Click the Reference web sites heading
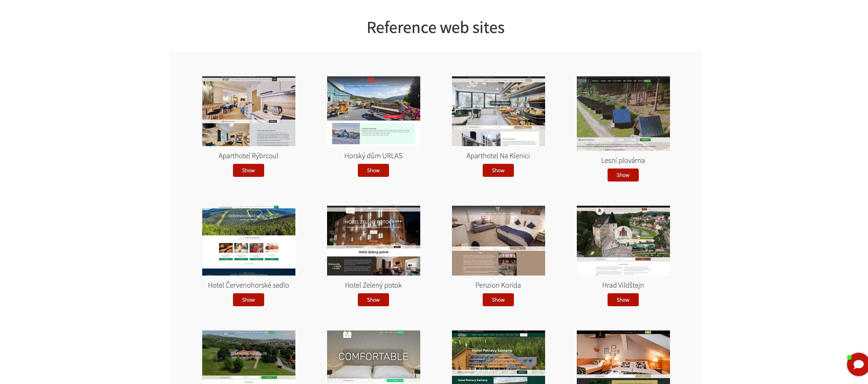Image resolution: width=868 pixels, height=384 pixels. click(x=436, y=27)
